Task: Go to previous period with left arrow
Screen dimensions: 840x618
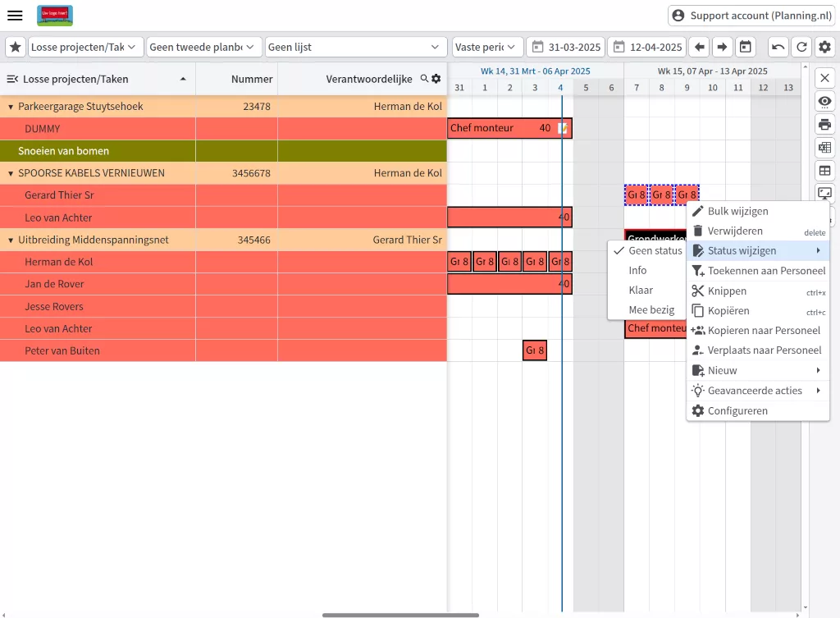Action: click(698, 47)
